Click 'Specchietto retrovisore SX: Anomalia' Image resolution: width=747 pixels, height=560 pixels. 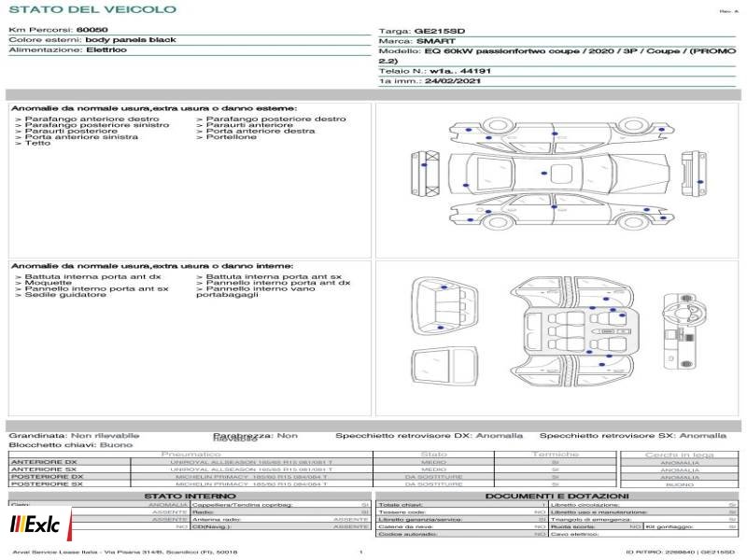tap(633, 436)
